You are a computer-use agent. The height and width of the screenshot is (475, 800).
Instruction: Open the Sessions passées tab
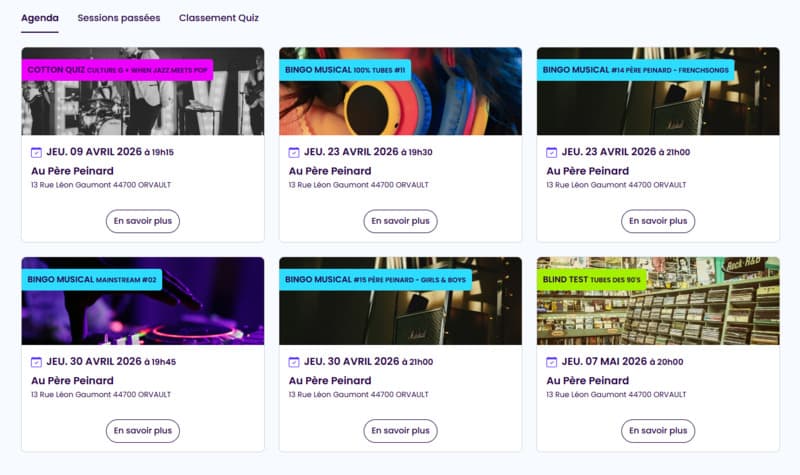tap(118, 18)
